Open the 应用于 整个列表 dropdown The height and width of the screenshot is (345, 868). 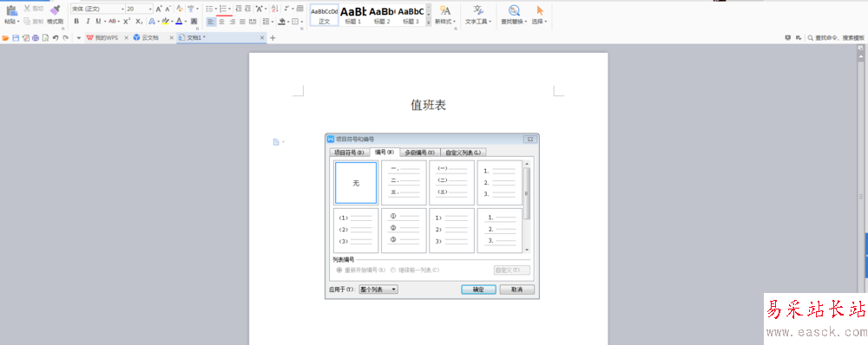pyautogui.click(x=378, y=290)
